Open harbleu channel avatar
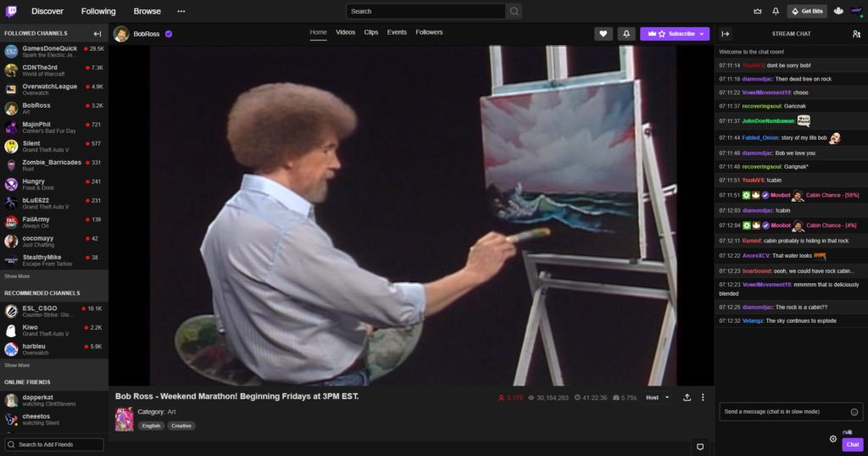Screen dimensions: 868x456 pyautogui.click(x=11, y=348)
